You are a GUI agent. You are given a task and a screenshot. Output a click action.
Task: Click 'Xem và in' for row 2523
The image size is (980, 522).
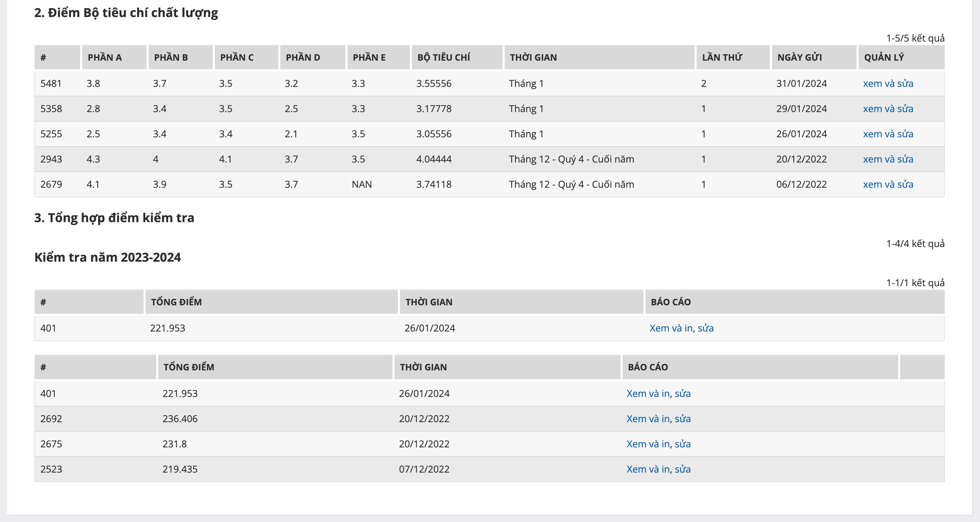(x=648, y=469)
